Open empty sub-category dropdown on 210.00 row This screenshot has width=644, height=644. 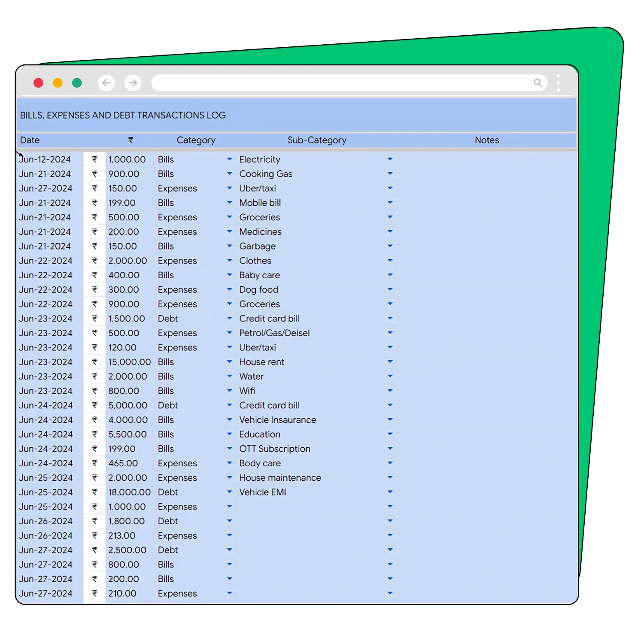[390, 593]
